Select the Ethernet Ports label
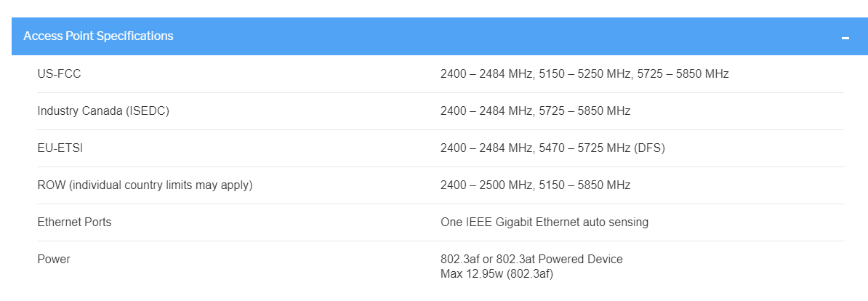868x301 pixels. coord(74,222)
